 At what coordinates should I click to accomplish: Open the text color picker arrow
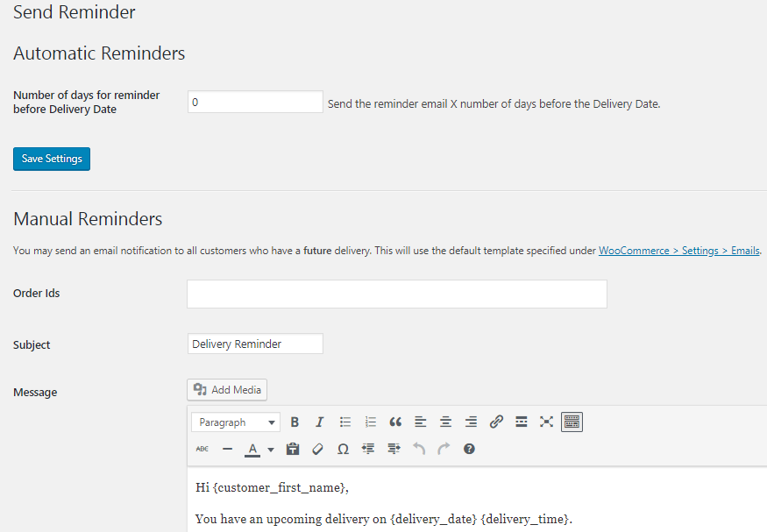(x=271, y=450)
